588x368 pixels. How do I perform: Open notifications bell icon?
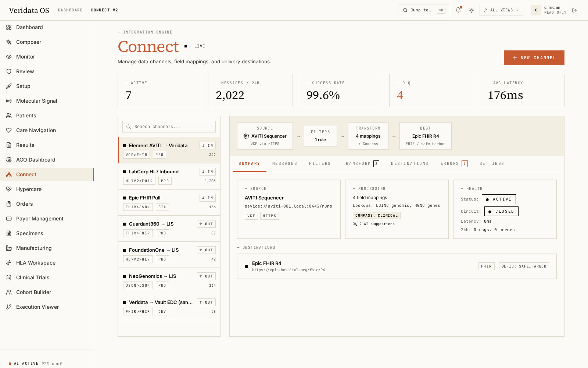click(x=458, y=10)
